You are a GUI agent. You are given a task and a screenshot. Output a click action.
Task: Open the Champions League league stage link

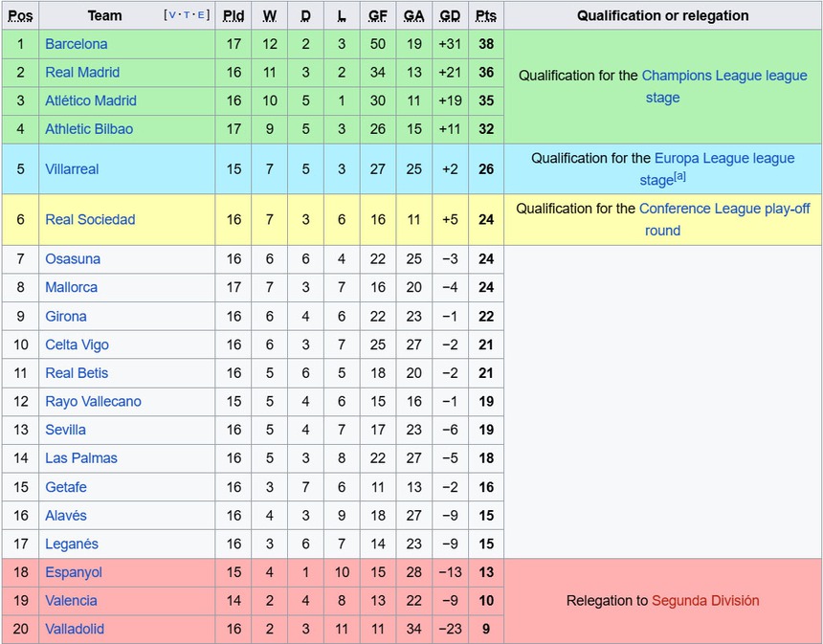[723, 77]
